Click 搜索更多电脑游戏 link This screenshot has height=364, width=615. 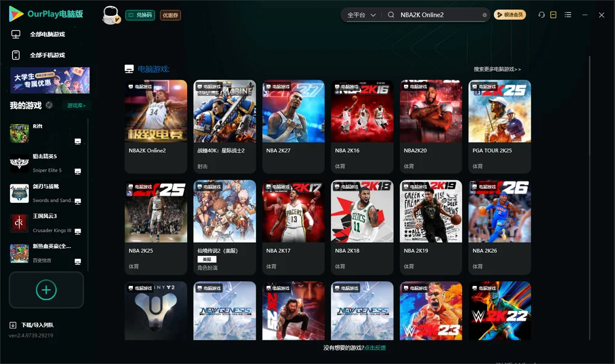point(498,69)
